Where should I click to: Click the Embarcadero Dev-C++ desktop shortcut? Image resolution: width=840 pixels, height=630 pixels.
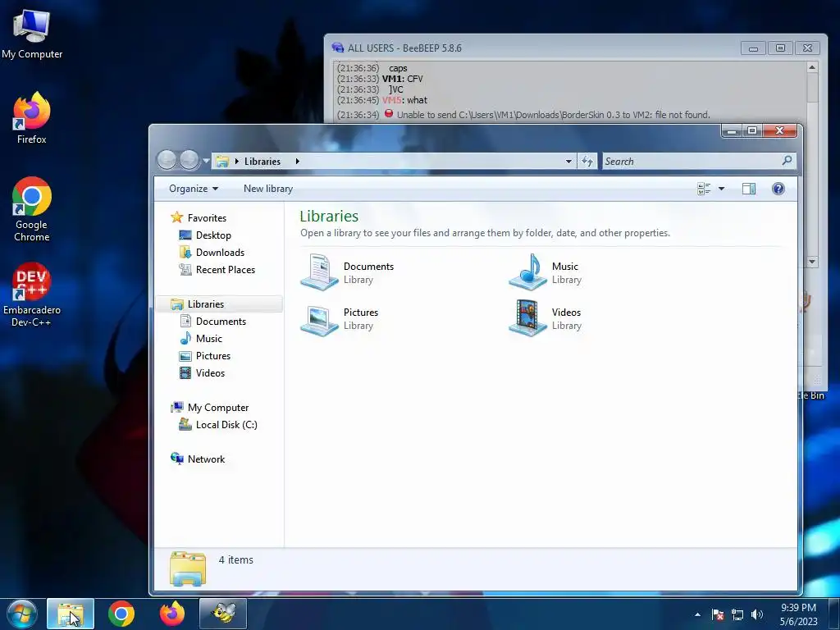tap(32, 294)
